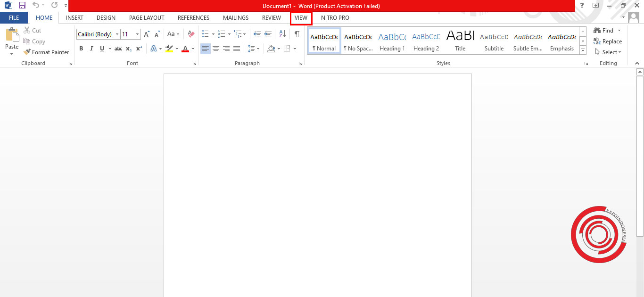Enable center text alignment
The height and width of the screenshot is (297, 644).
coord(216,48)
